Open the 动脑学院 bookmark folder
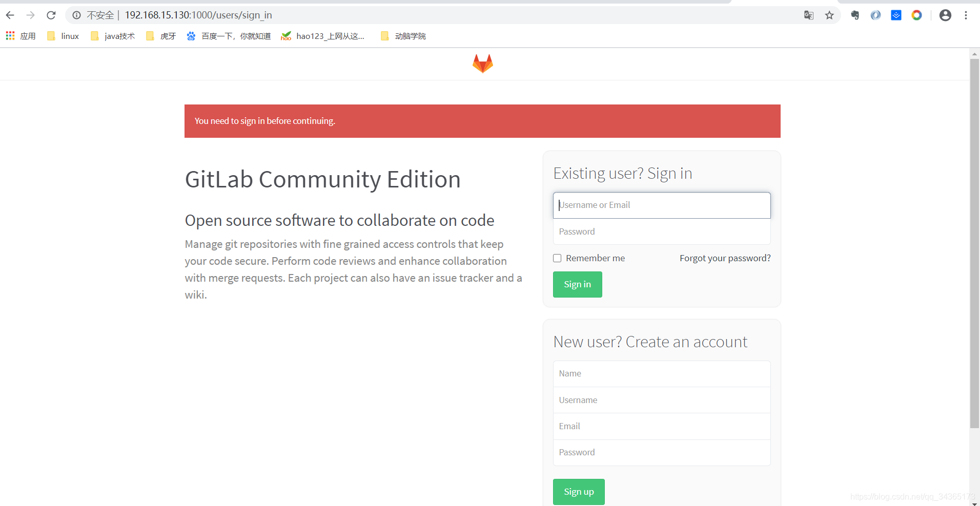This screenshot has height=506, width=980. click(403, 36)
